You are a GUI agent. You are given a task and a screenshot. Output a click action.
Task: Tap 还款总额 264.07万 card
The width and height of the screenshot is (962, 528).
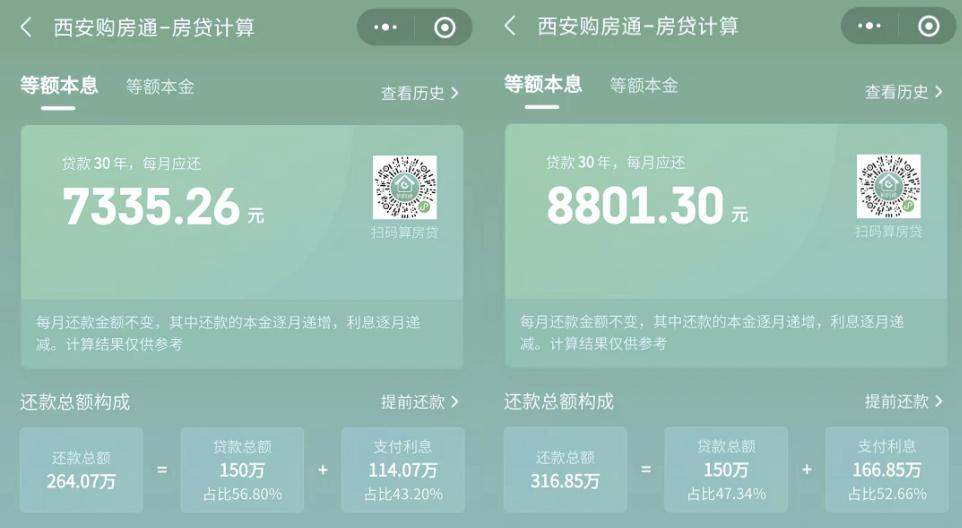point(82,470)
